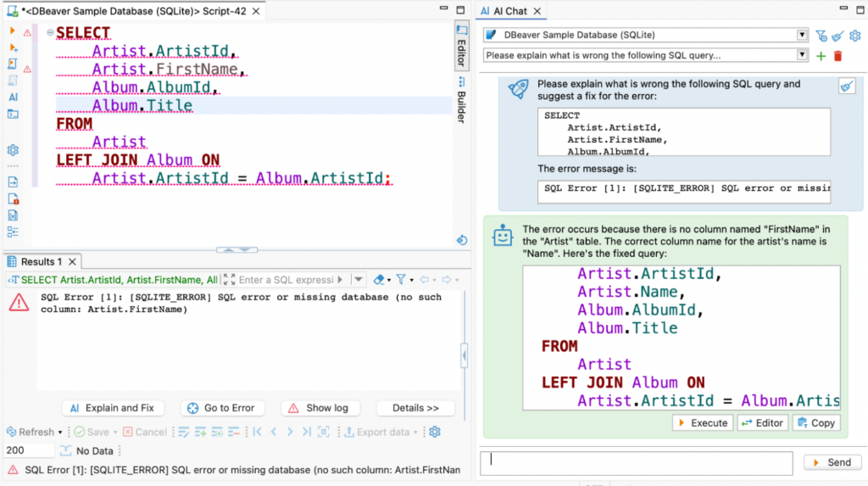
Task: Collapse the SELECT statement fold marker
Action: (x=50, y=32)
